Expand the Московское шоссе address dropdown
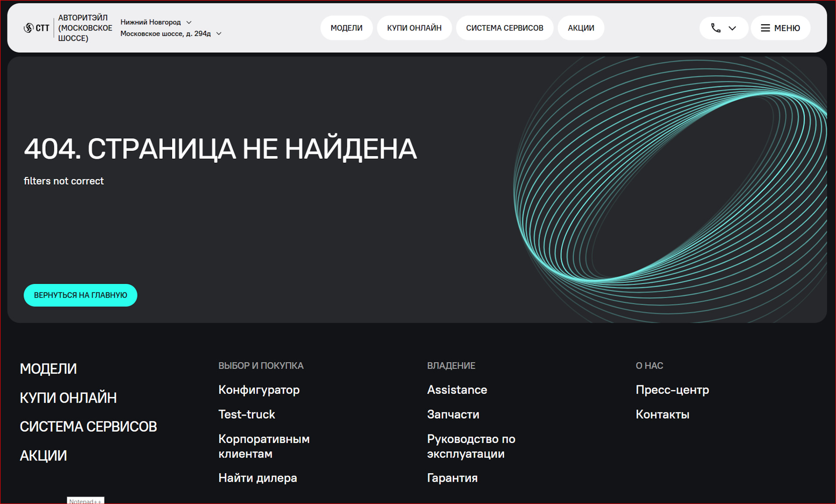This screenshot has height=504, width=836. (x=219, y=34)
